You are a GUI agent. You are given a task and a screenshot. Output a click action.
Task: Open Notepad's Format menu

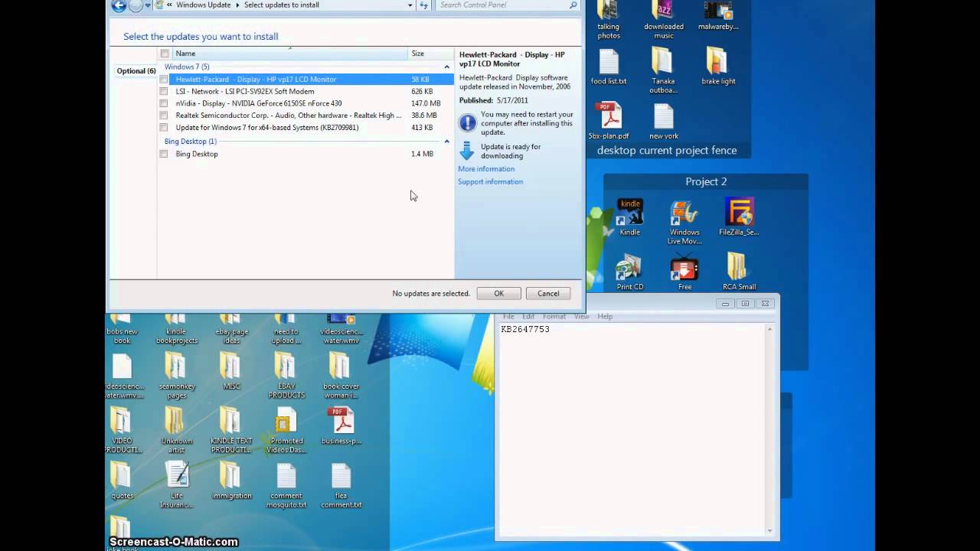(x=554, y=316)
